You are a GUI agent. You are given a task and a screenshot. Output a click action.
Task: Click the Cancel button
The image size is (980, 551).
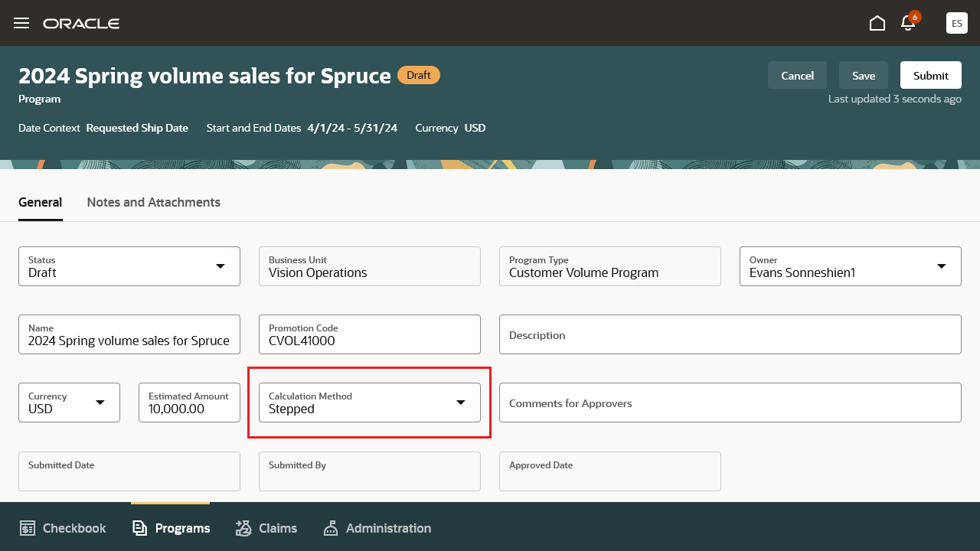[x=797, y=76]
